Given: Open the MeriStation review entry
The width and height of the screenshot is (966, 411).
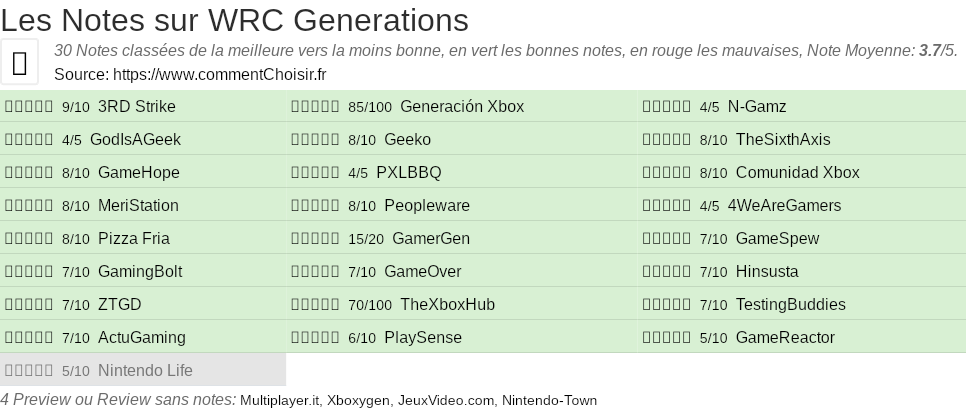Looking at the screenshot, I should tap(138, 206).
